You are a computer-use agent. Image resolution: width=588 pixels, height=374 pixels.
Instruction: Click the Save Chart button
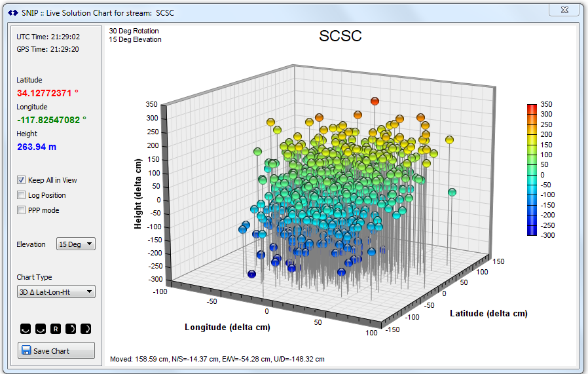click(x=56, y=350)
